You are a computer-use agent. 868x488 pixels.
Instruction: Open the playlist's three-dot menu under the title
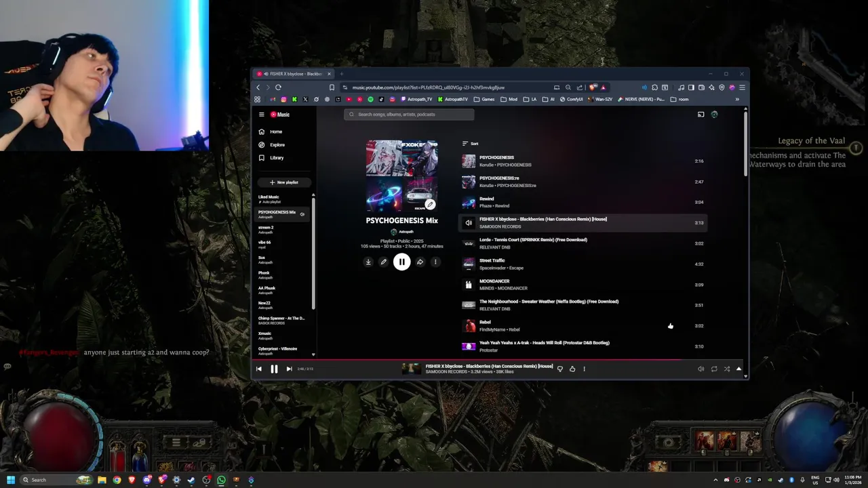[x=435, y=262]
